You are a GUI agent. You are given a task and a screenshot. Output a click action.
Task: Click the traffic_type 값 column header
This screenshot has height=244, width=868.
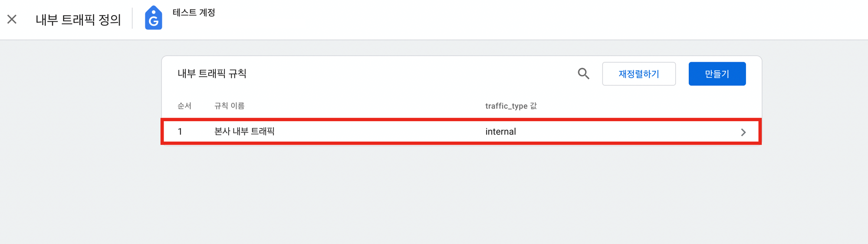click(511, 106)
